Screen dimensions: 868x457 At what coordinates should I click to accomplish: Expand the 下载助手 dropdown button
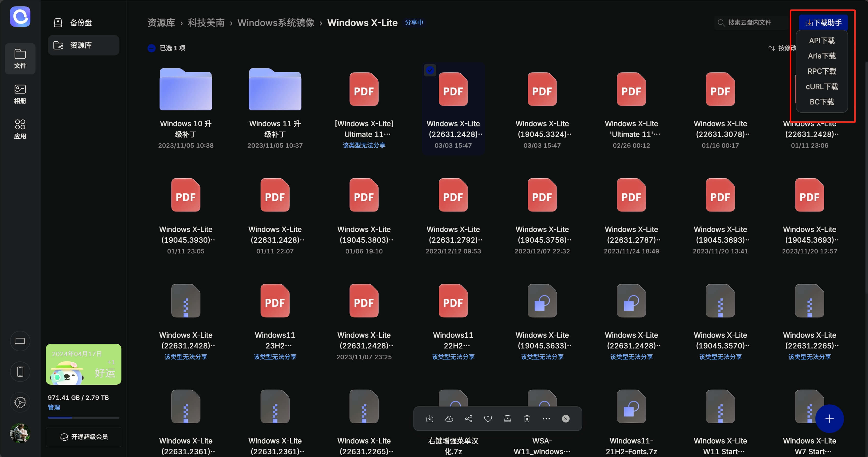click(x=823, y=22)
